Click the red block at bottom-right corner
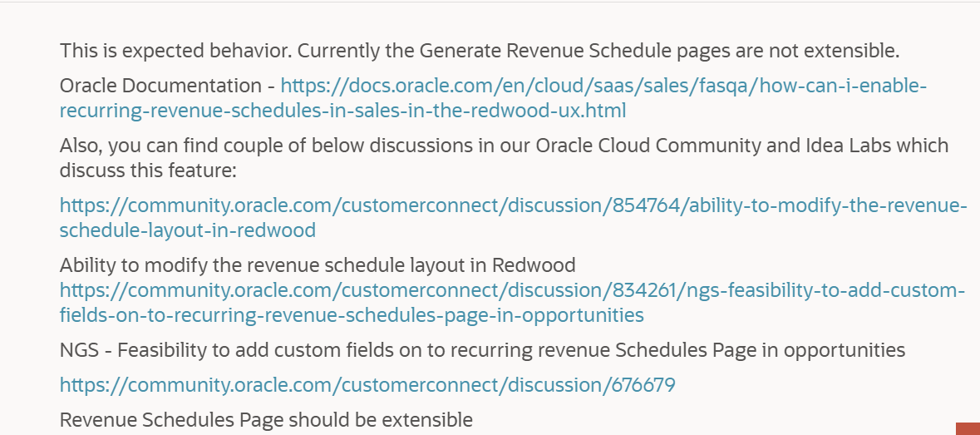The image size is (980, 435). pos(968,429)
